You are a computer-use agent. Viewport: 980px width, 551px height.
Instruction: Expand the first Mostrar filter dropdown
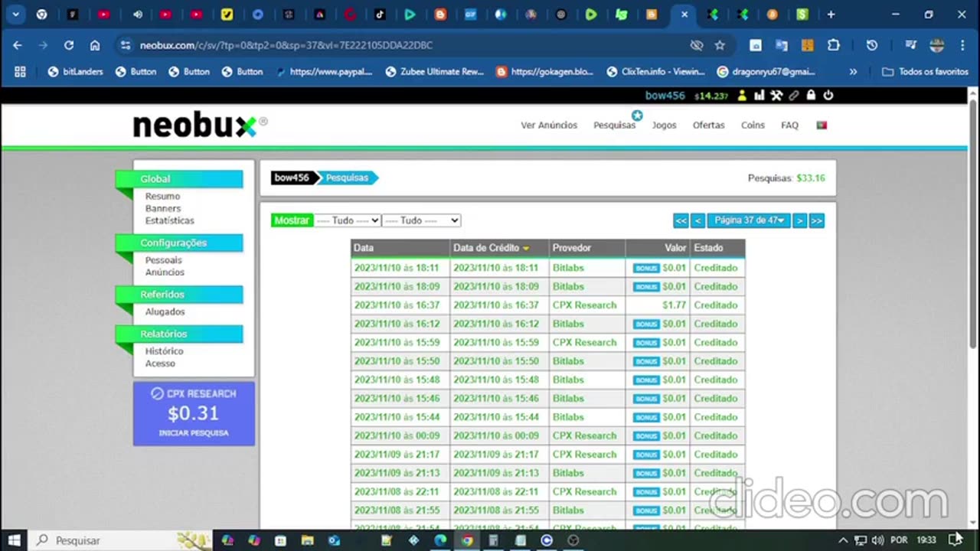[347, 220]
